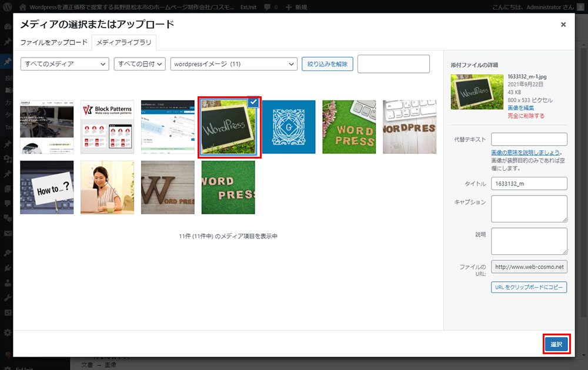Select the woman with laptop photo

point(108,187)
